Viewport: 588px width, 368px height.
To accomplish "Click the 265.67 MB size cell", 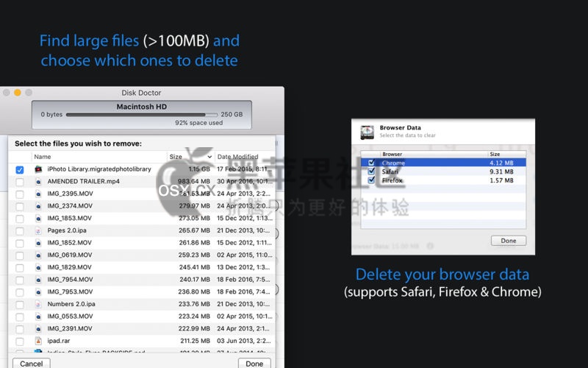I will click(194, 230).
